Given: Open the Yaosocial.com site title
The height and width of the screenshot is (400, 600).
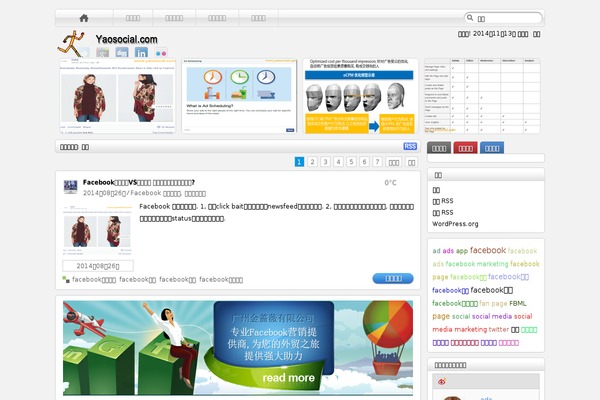Looking at the screenshot, I should 126,39.
